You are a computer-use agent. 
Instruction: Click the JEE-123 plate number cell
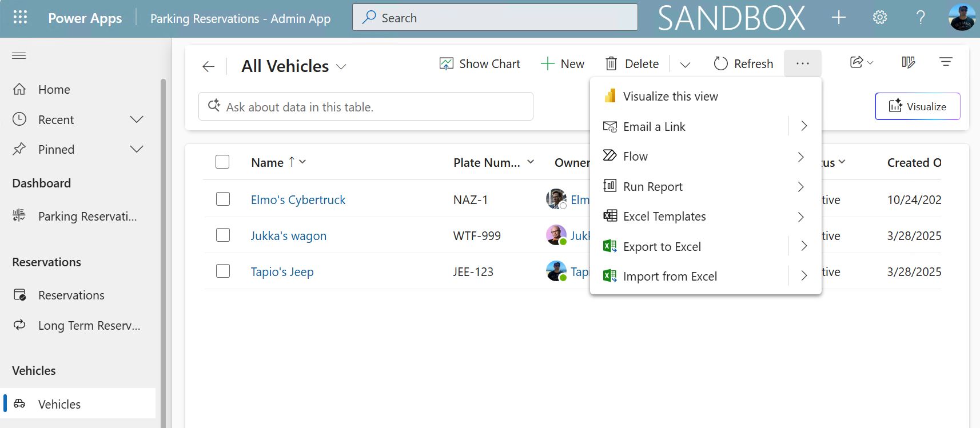(x=473, y=271)
